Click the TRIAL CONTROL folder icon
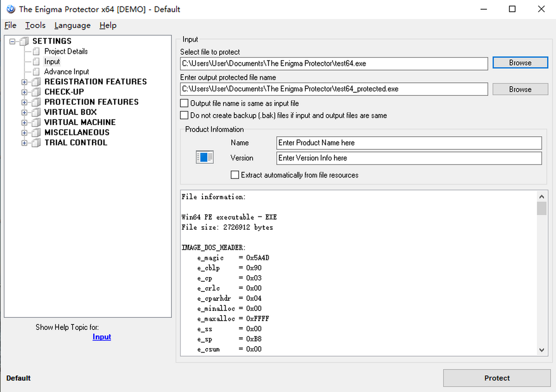 [36, 143]
